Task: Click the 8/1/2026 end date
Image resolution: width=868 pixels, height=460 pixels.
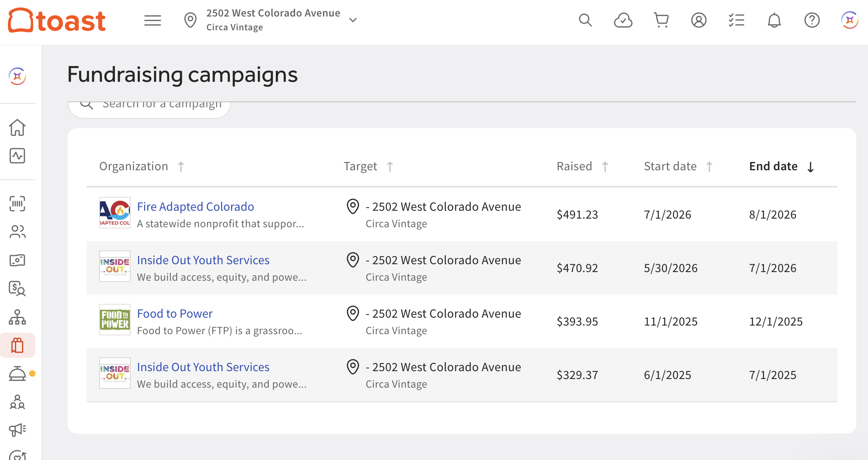Action: pyautogui.click(x=773, y=215)
